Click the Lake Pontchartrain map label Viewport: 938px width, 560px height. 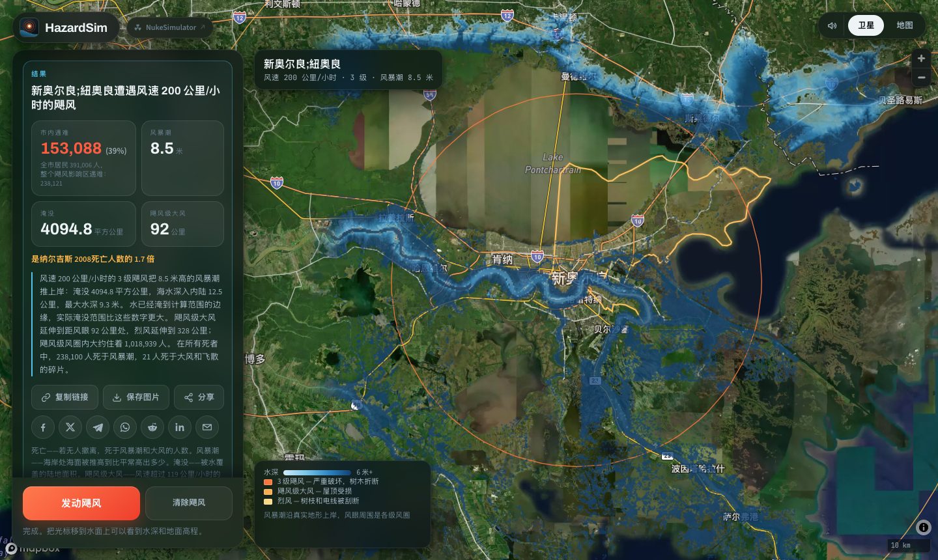[553, 163]
